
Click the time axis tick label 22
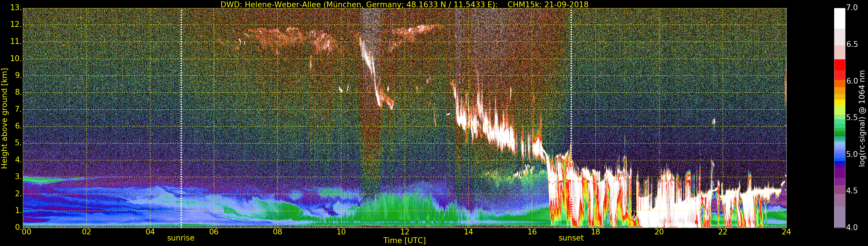click(x=723, y=232)
